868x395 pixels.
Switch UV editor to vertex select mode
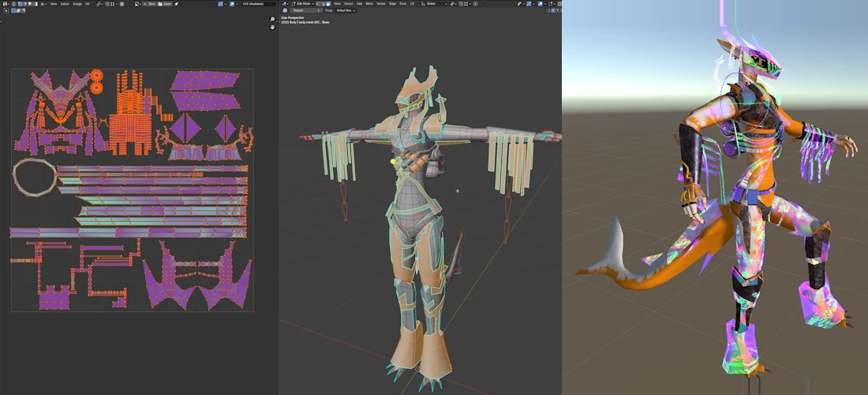click(x=20, y=4)
